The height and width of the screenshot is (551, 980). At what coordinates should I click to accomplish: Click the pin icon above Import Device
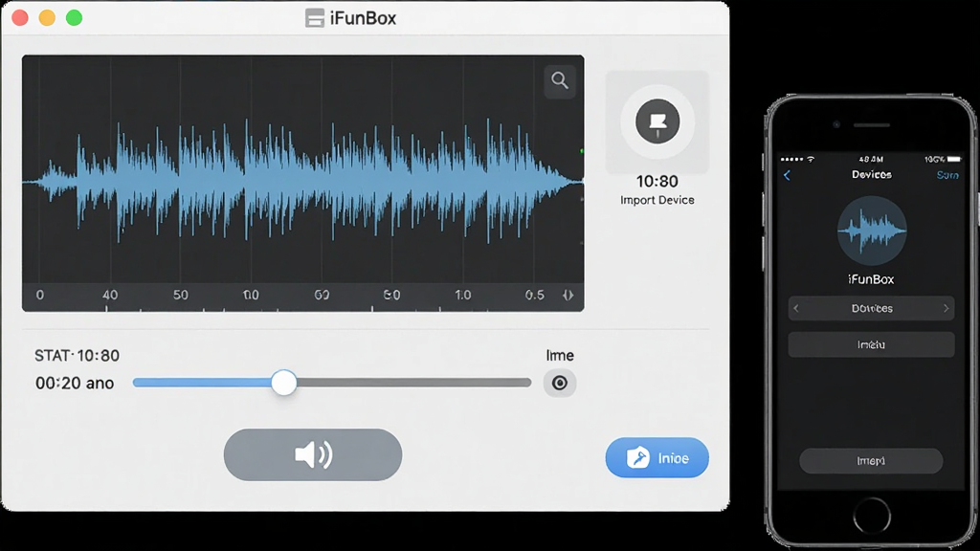click(x=657, y=121)
